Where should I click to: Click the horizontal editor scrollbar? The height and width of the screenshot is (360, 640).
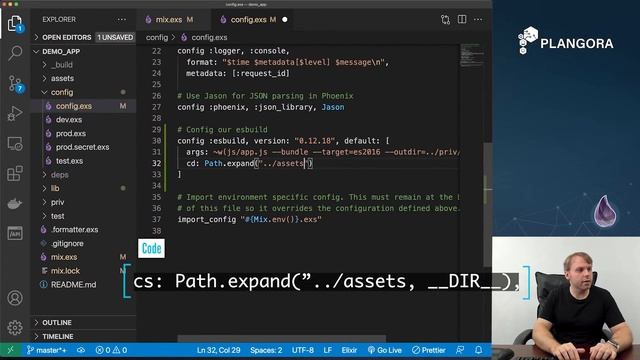click(x=282, y=339)
